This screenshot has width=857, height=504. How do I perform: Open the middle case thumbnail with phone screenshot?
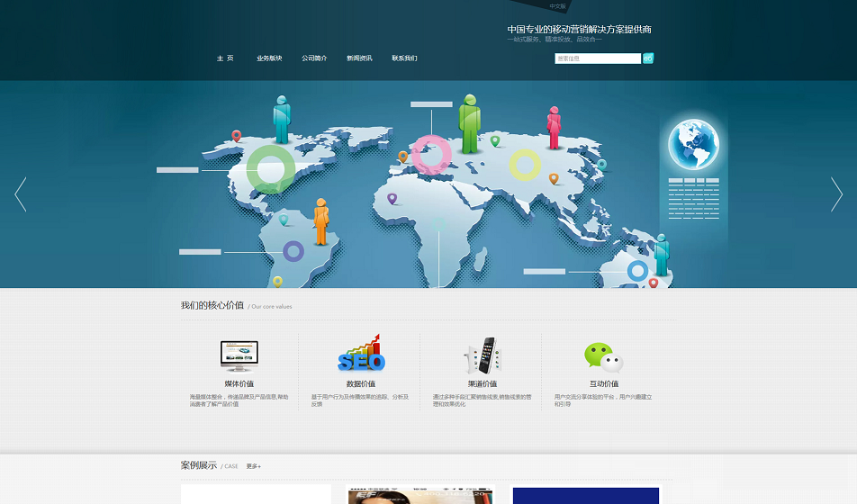pyautogui.click(x=421, y=494)
